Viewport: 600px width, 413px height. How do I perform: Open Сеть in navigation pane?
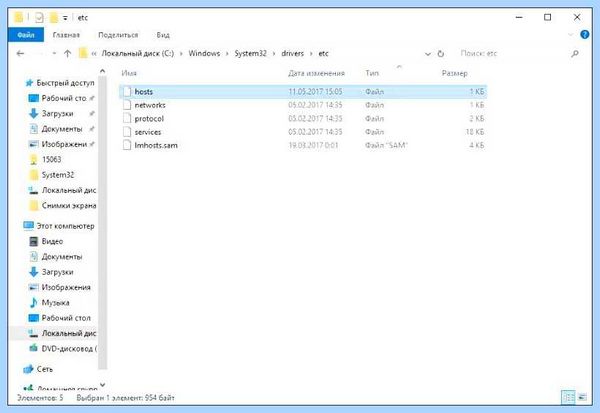[x=45, y=369]
